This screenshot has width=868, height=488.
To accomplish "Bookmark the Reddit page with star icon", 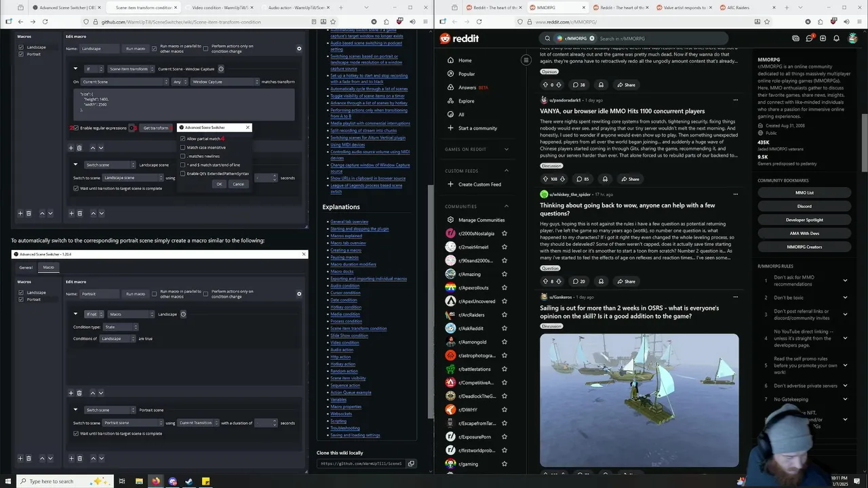I will [767, 22].
